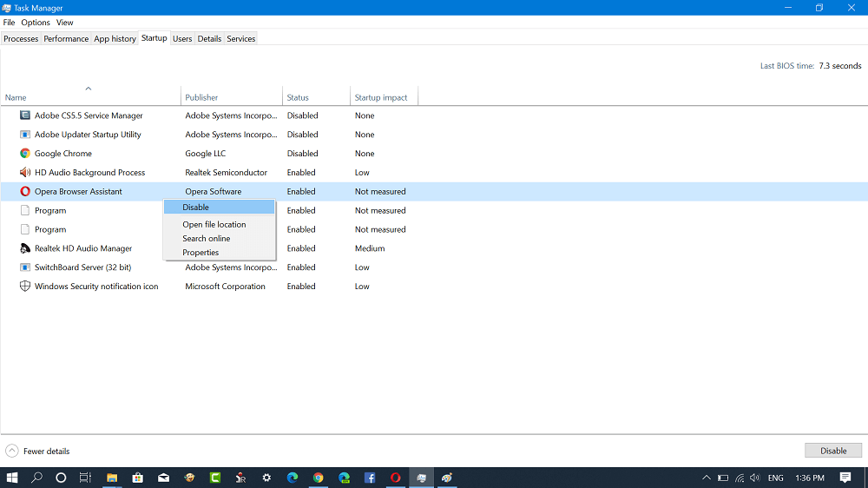Open the Options menu
The width and height of the screenshot is (868, 488).
(x=36, y=23)
